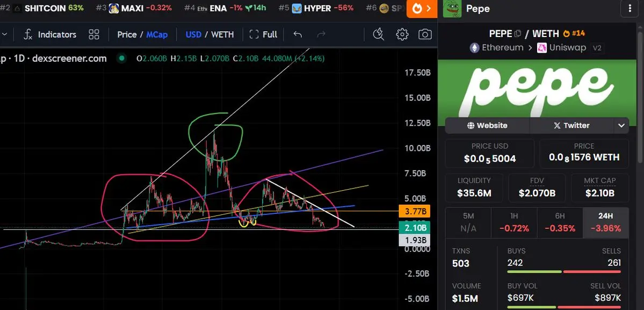644x310 pixels.
Task: Click the #14 trending rank badge
Action: pos(574,34)
